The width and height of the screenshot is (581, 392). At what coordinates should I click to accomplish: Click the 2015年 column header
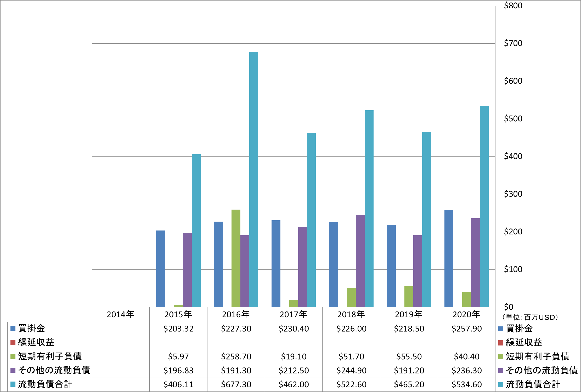178,314
